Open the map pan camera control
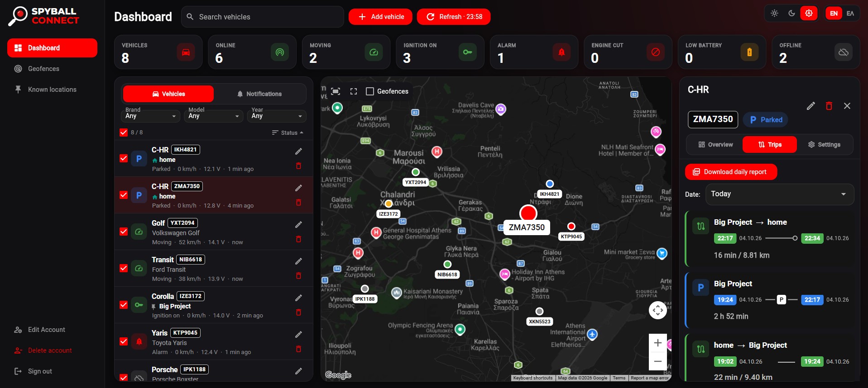This screenshot has width=868, height=388. [658, 310]
